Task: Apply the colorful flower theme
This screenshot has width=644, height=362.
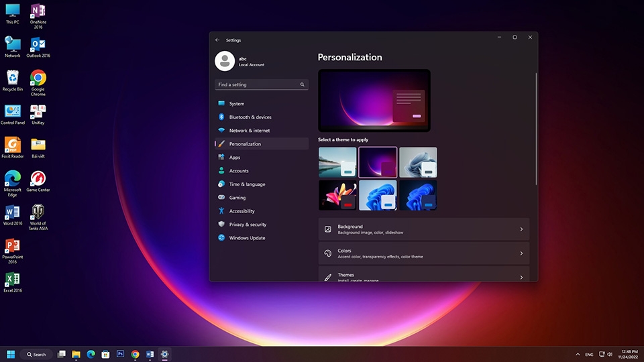Action: 337,195
